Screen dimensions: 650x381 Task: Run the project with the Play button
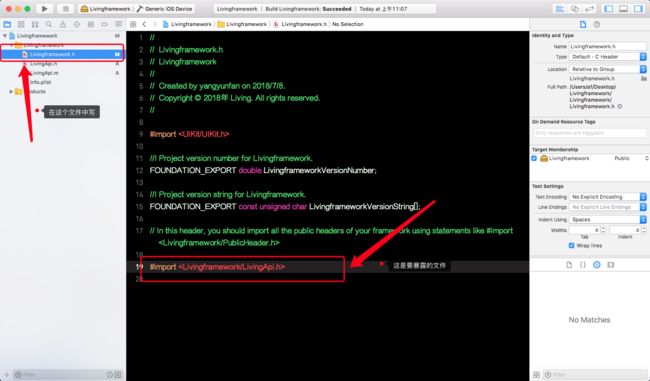pos(44,9)
